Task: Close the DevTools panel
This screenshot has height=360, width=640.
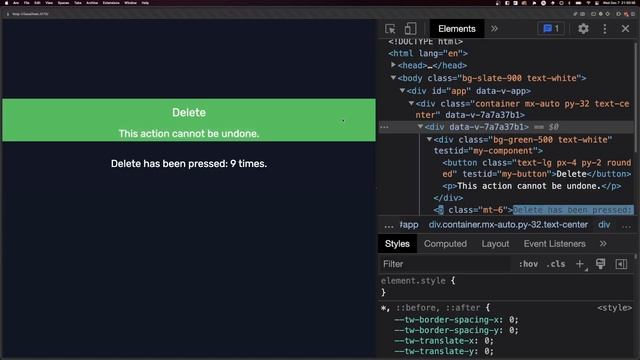Action: (x=625, y=29)
